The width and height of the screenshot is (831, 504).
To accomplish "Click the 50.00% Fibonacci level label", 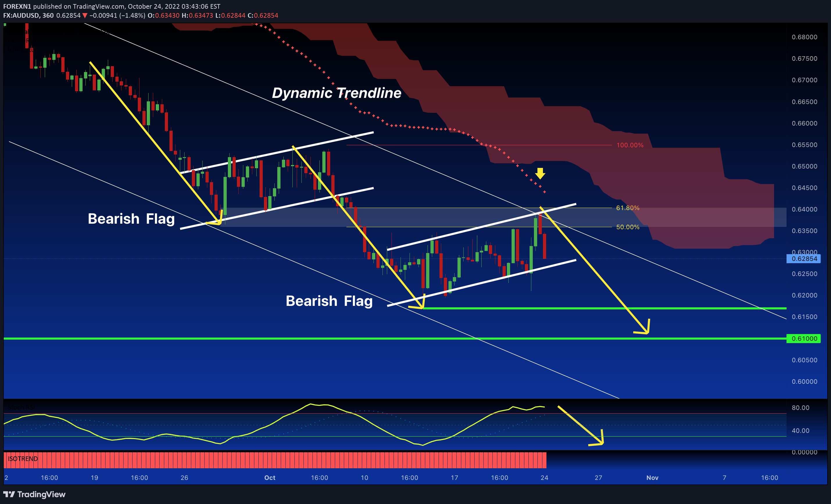I will click(x=628, y=227).
